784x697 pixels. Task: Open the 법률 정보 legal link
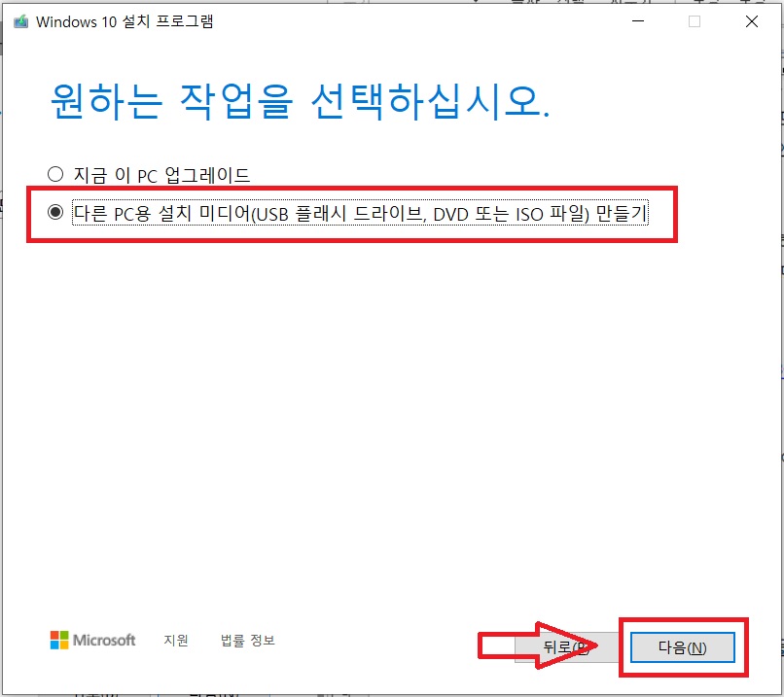(248, 640)
